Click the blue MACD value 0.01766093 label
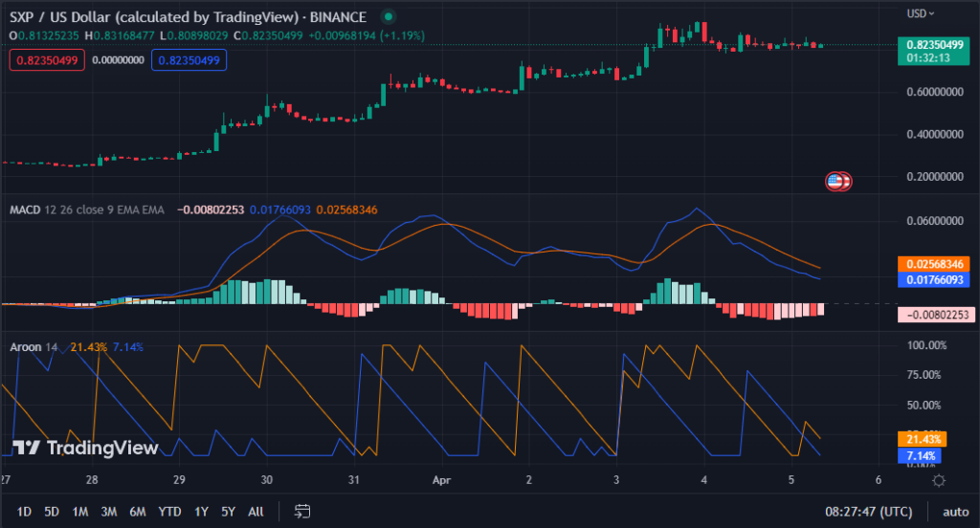 [x=934, y=279]
